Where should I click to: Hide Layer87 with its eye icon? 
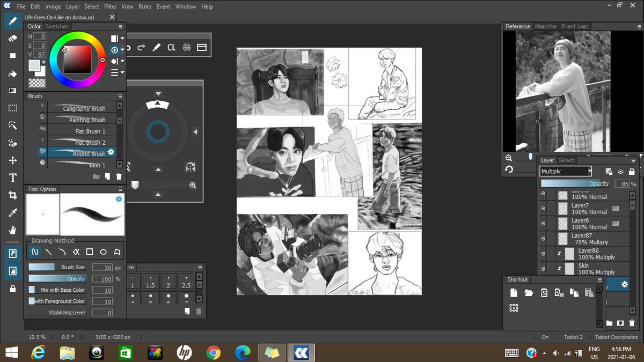tap(543, 238)
